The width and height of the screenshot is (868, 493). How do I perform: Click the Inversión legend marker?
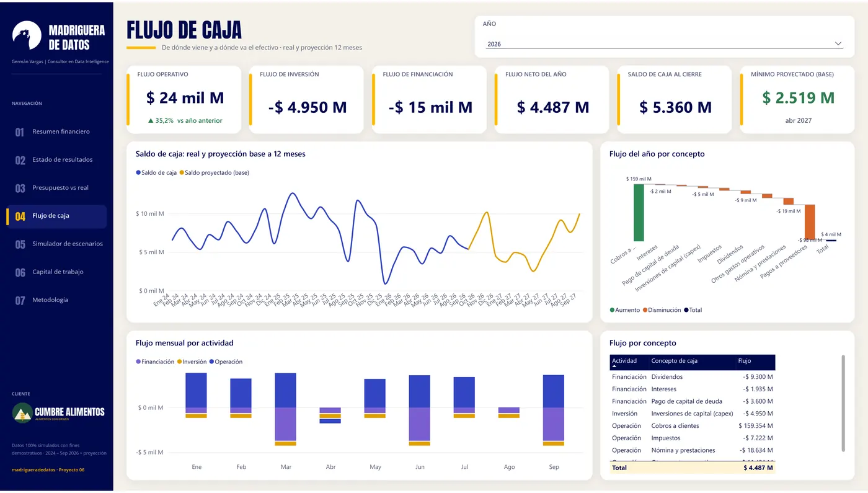pos(179,362)
